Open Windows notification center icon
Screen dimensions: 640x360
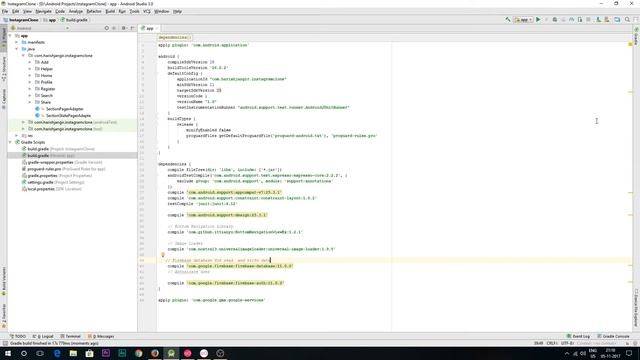(x=629, y=353)
